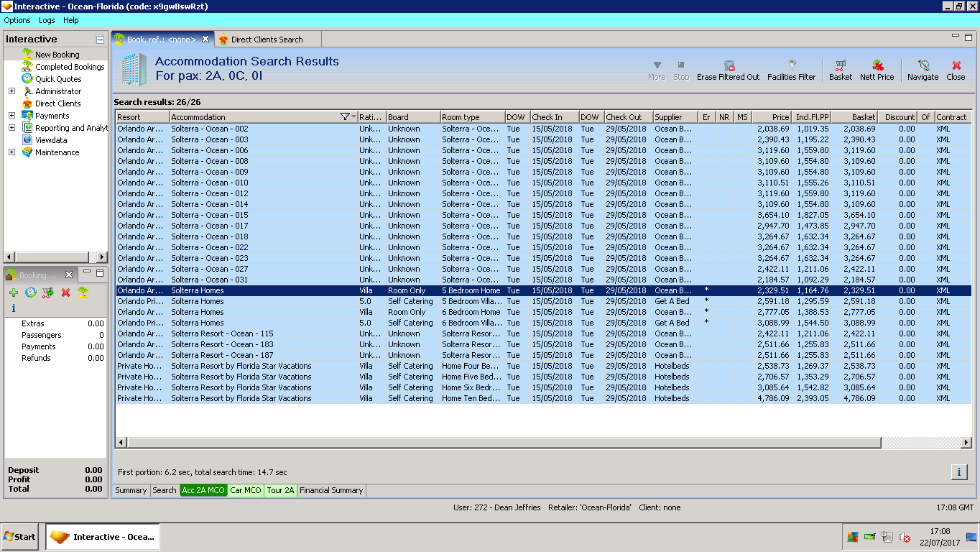Click the green plus icon in Booking panel
980x552 pixels.
click(14, 293)
